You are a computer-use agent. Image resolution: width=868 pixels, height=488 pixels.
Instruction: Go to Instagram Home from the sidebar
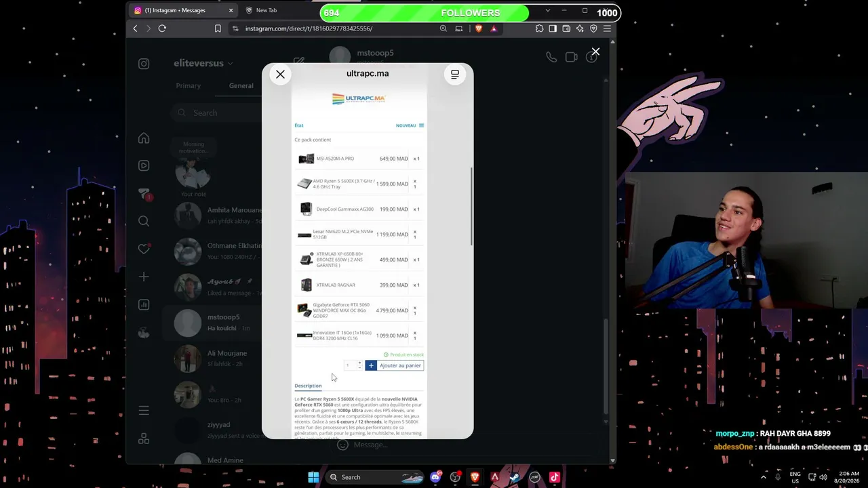144,138
